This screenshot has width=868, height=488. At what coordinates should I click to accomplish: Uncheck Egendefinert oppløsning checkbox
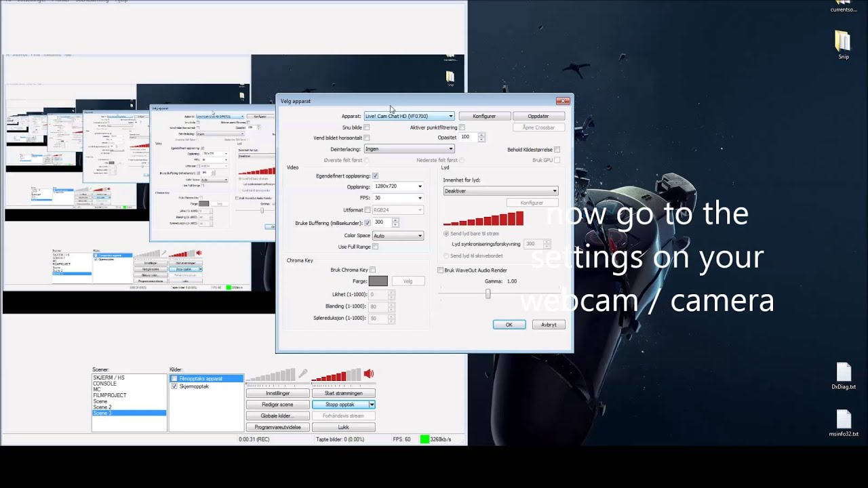375,176
